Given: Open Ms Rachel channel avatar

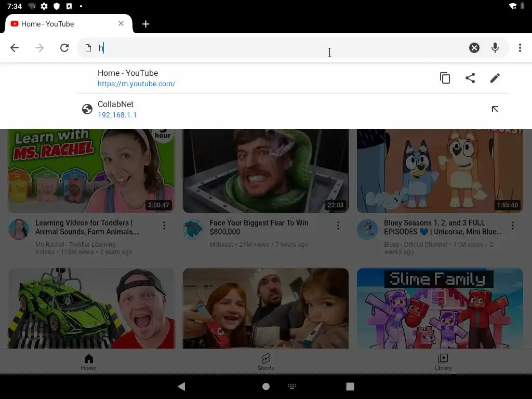Looking at the screenshot, I should [19, 229].
